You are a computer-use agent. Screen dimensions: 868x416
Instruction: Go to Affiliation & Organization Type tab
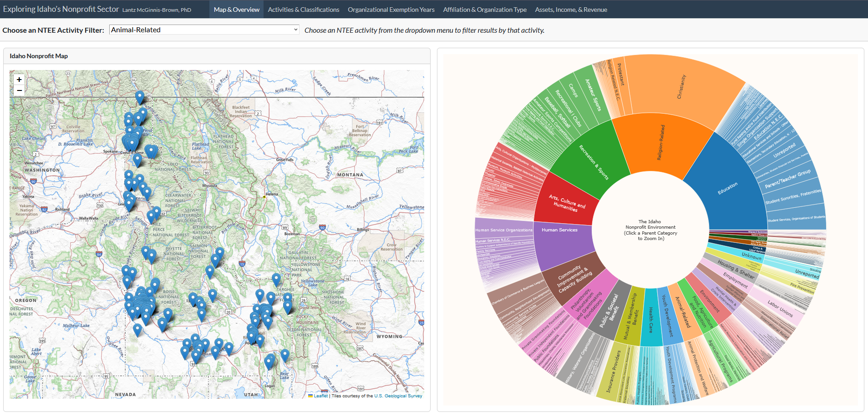click(x=484, y=10)
